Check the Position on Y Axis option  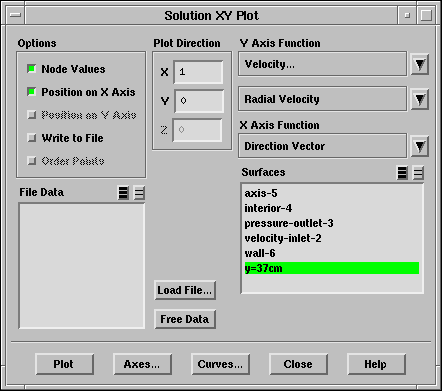pos(32,115)
